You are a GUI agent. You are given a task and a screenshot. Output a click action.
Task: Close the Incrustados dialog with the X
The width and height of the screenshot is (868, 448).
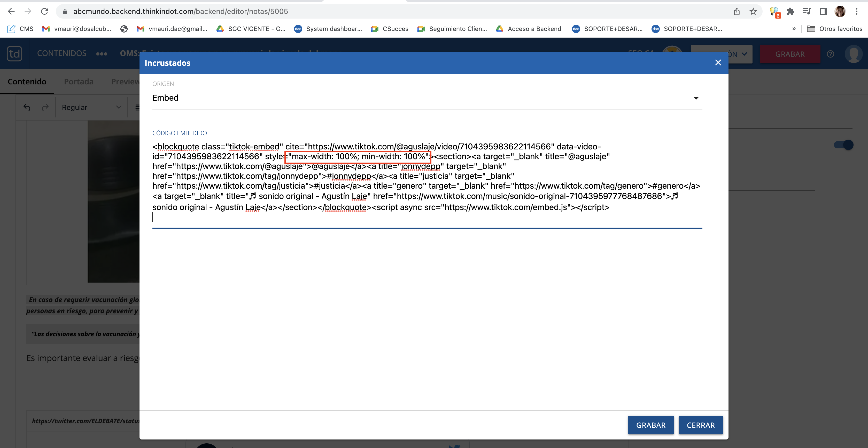718,63
